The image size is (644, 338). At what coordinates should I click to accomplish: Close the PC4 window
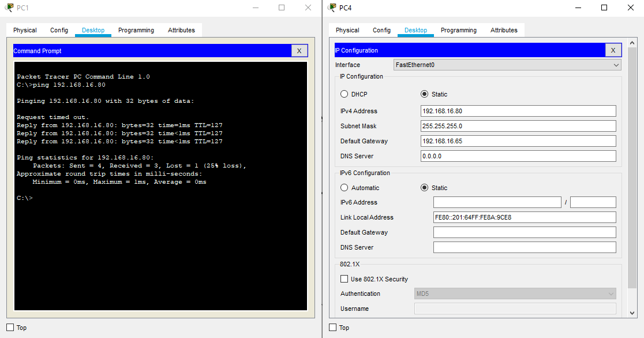pos(631,8)
